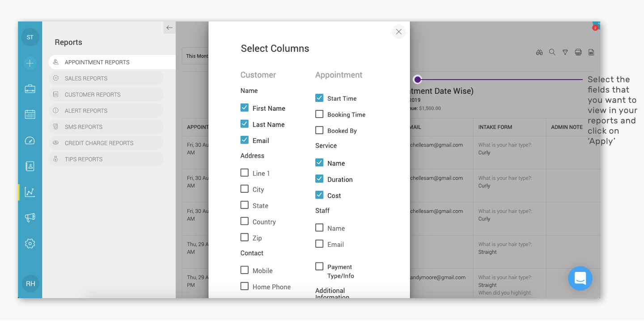Click the funnel filter icon

coord(565,52)
